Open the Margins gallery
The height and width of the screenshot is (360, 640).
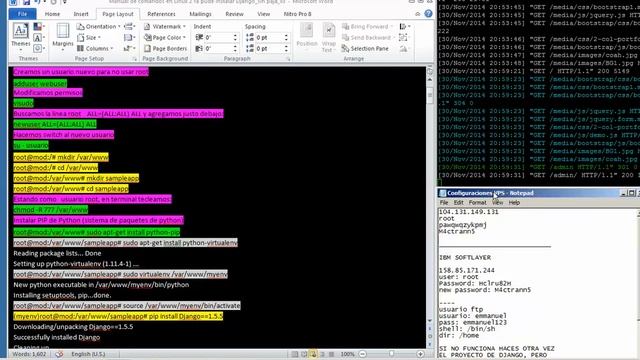click(x=63, y=36)
